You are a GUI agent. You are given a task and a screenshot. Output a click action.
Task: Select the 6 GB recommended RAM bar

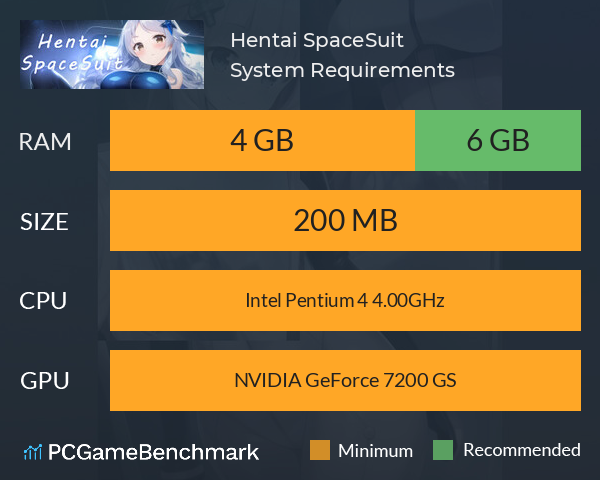[x=498, y=140]
